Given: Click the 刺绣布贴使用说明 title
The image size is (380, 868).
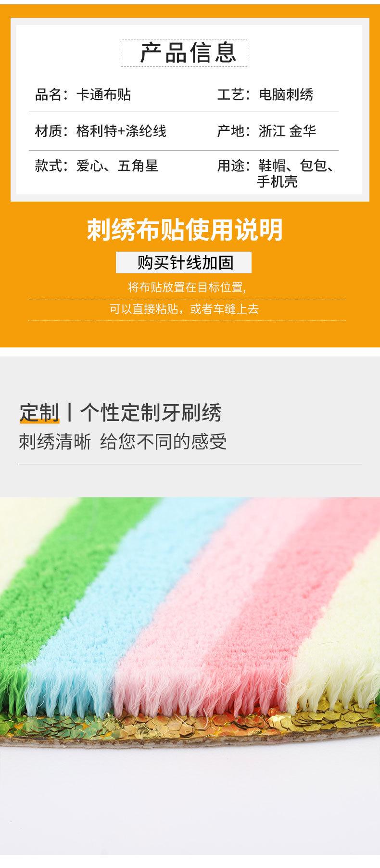Looking at the screenshot, I should point(185,230).
